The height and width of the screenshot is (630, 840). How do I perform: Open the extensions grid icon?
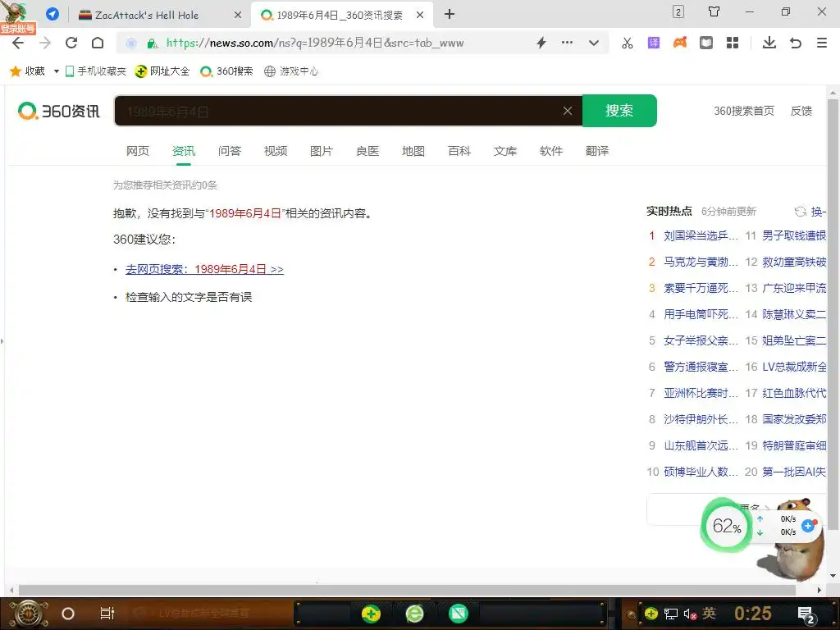click(733, 43)
